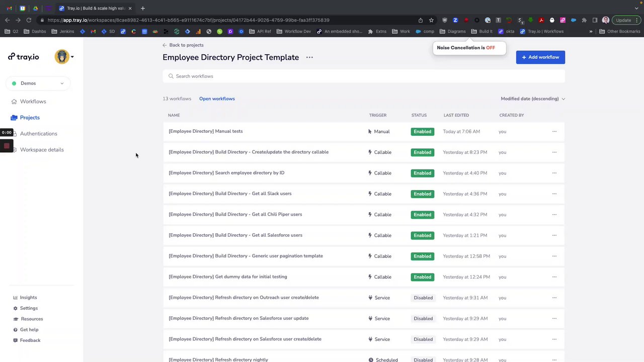Click the browser back arrow
Image resolution: width=644 pixels, height=362 pixels.
(x=7, y=20)
